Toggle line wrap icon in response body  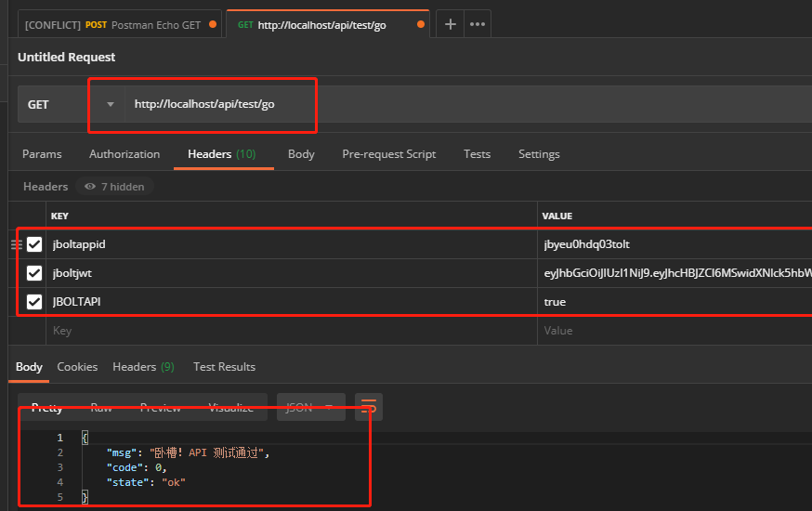tap(369, 407)
